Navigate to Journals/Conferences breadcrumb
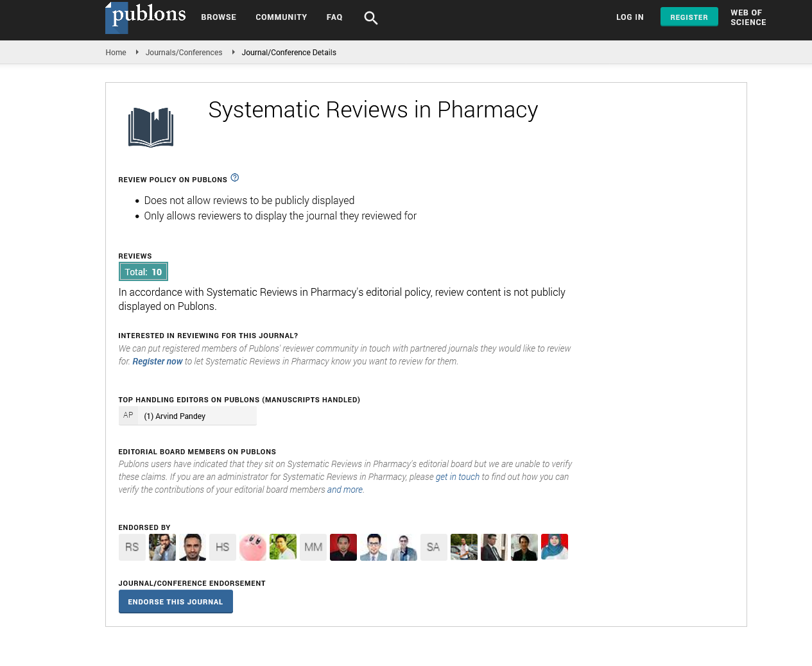Screen dimensions: 812x666 tap(184, 53)
